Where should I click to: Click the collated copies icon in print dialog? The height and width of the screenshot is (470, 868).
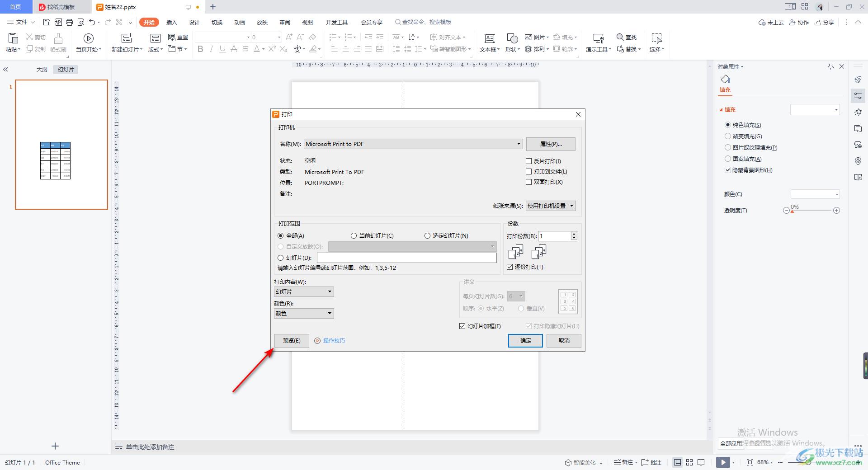[x=516, y=252]
